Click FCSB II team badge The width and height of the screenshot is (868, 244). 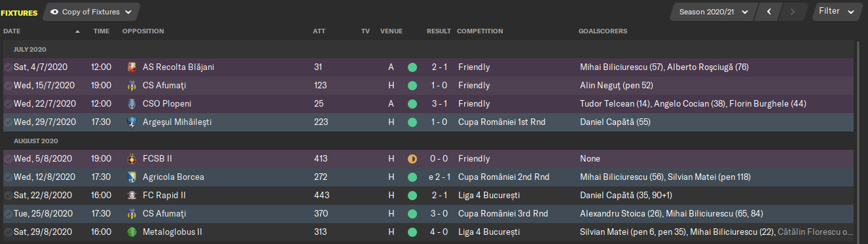132,159
